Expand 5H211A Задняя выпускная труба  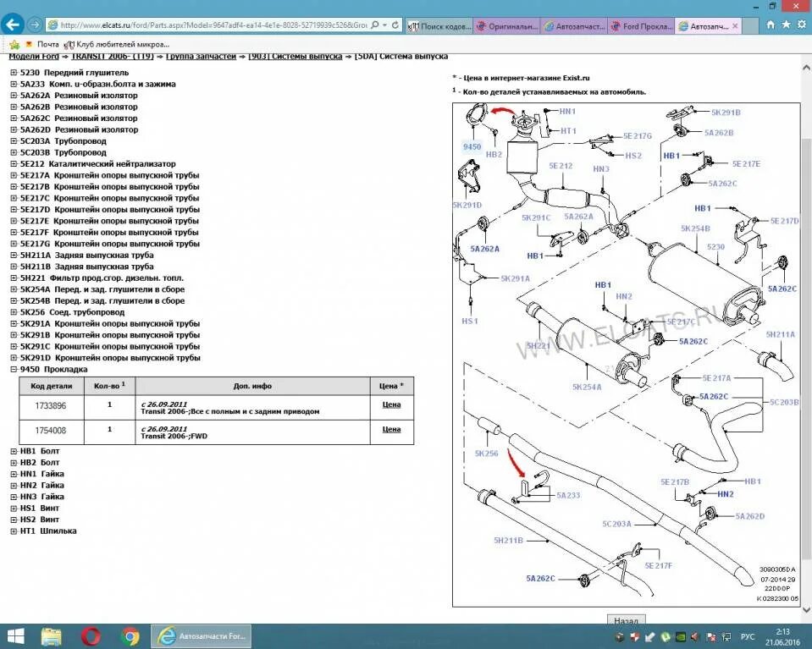[x=14, y=255]
